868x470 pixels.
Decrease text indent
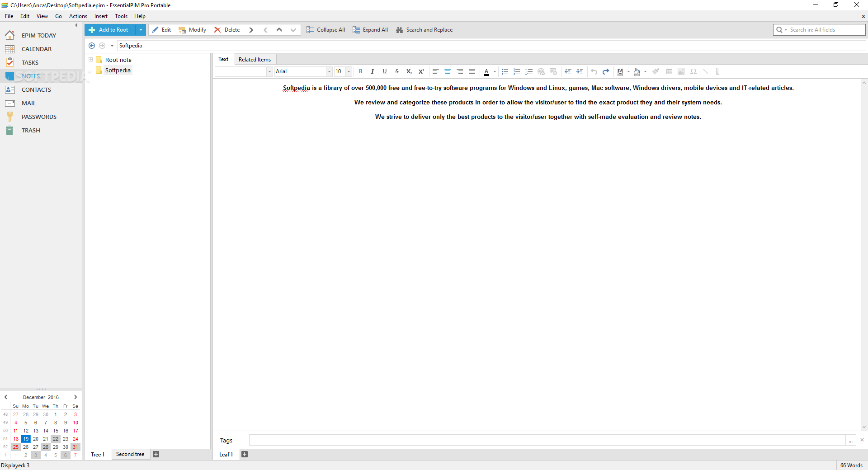[x=568, y=71]
